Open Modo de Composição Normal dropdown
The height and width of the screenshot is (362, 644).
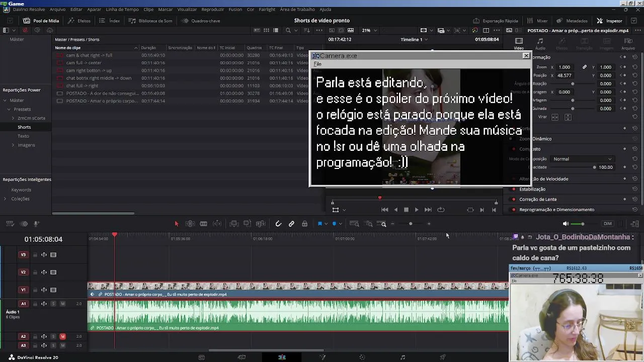click(x=583, y=159)
